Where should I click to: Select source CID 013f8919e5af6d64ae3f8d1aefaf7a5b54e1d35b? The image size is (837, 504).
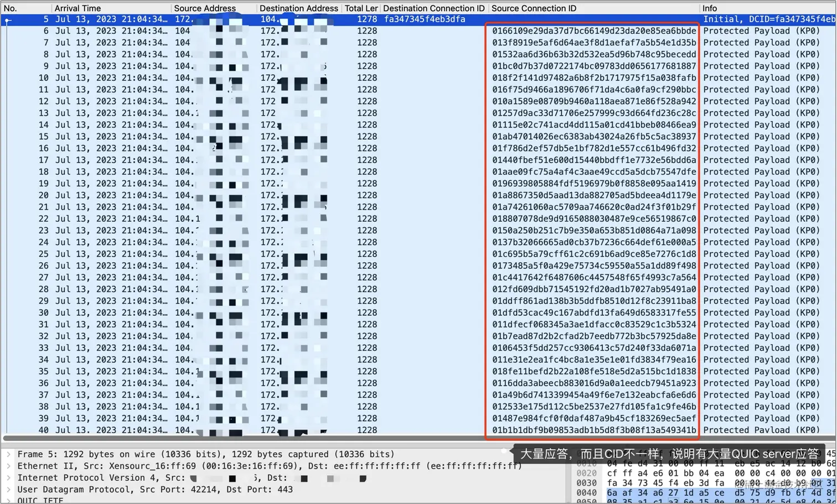pyautogui.click(x=594, y=43)
